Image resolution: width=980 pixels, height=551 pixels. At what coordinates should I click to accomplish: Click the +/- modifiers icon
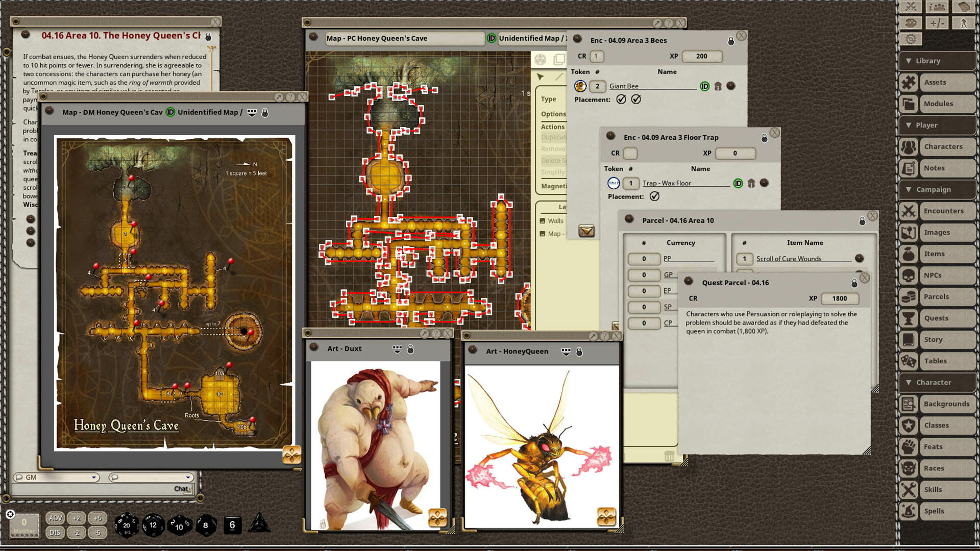tap(938, 22)
